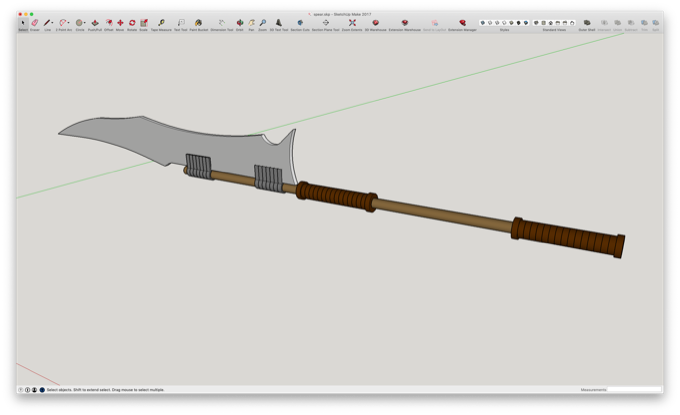Image resolution: width=680 pixels, height=415 pixels.
Task: Open the Extension Warehouse
Action: pyautogui.click(x=405, y=23)
